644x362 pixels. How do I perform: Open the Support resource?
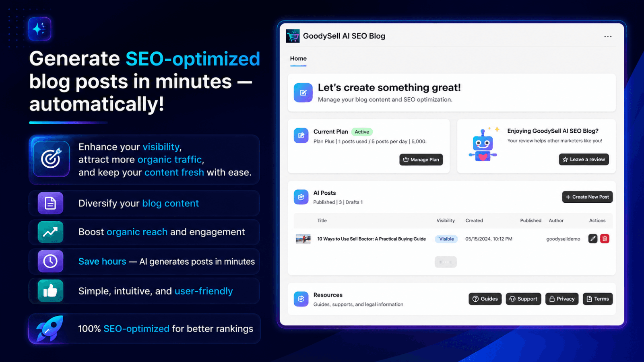(x=523, y=299)
